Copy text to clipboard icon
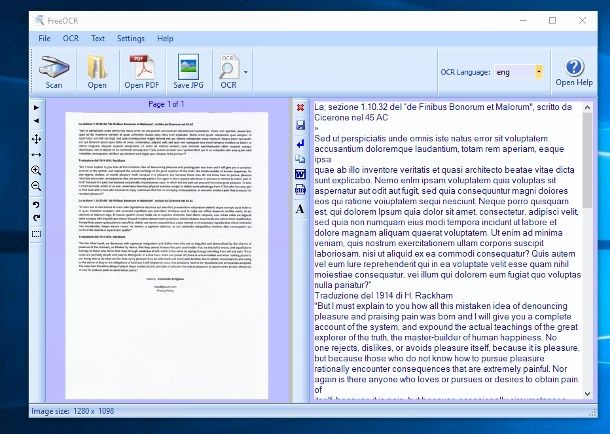 pyautogui.click(x=300, y=159)
